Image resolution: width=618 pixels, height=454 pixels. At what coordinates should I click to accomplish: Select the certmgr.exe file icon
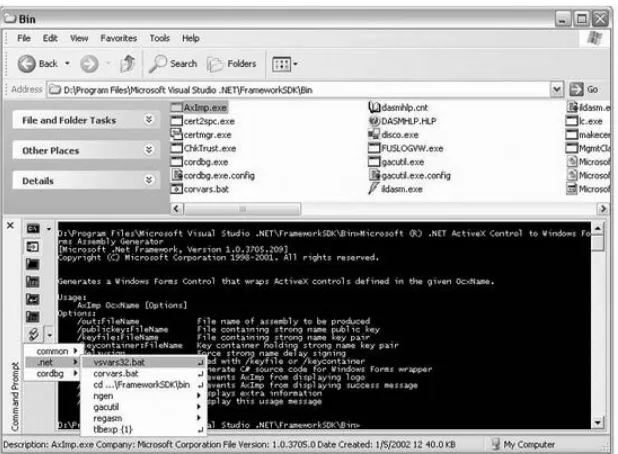coord(177,134)
